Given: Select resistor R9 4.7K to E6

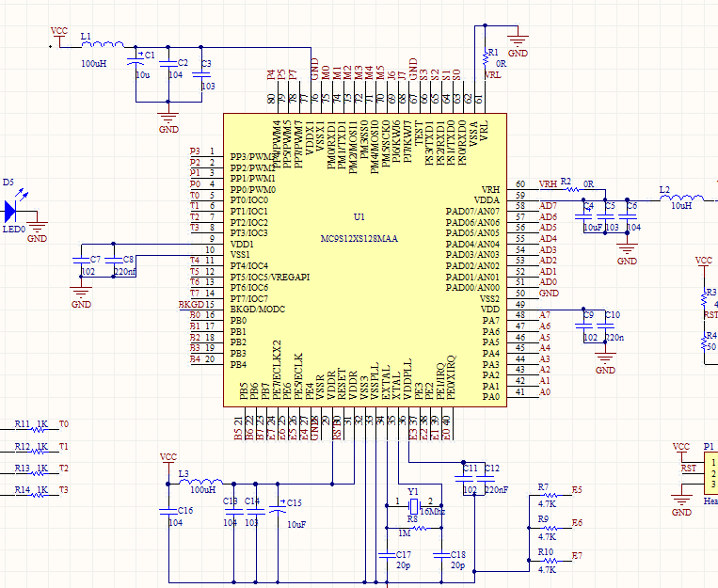Looking at the screenshot, I should point(550,528).
